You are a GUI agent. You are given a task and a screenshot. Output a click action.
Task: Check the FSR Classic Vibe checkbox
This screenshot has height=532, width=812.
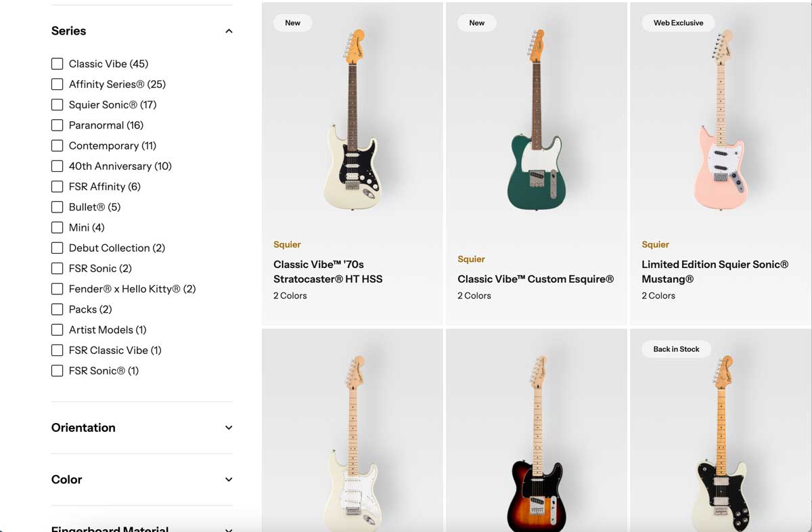tap(57, 350)
